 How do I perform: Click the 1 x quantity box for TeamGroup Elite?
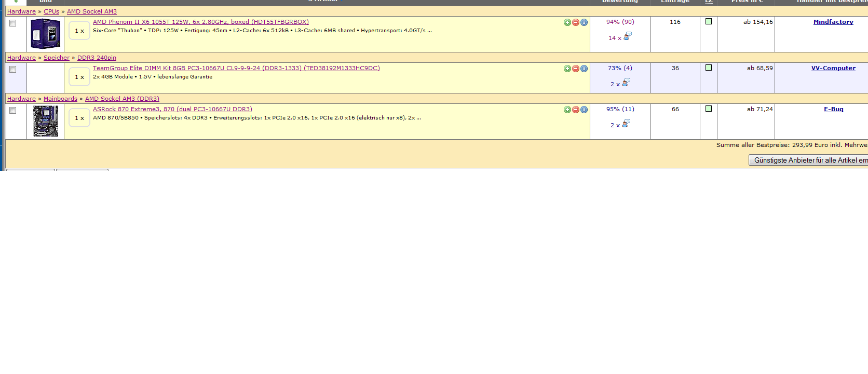pyautogui.click(x=79, y=77)
